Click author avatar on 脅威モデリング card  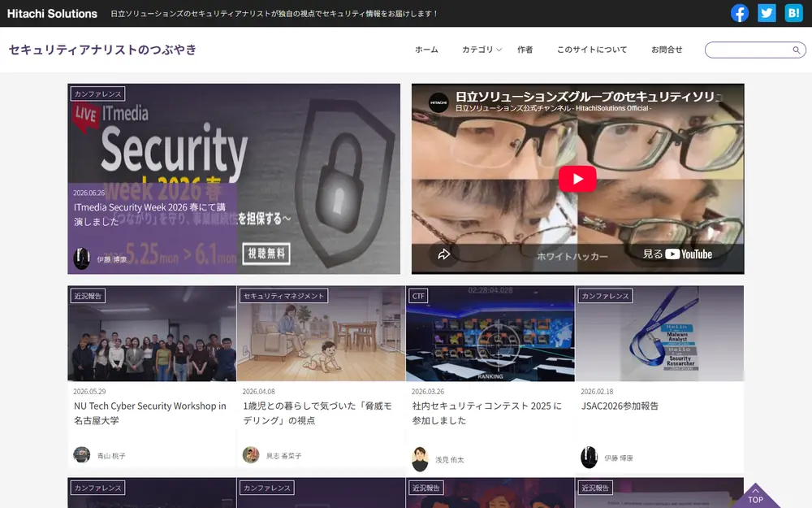(251, 454)
